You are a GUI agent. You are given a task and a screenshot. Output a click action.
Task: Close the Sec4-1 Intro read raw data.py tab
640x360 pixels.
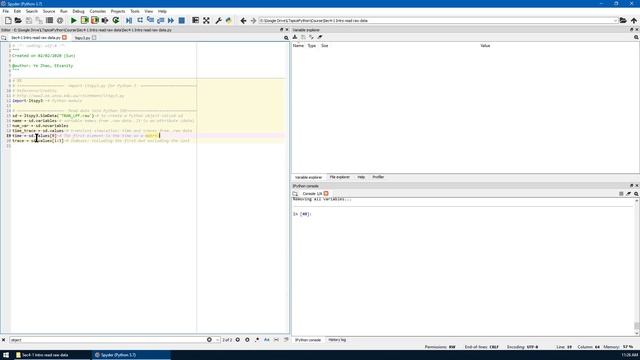pos(64,38)
